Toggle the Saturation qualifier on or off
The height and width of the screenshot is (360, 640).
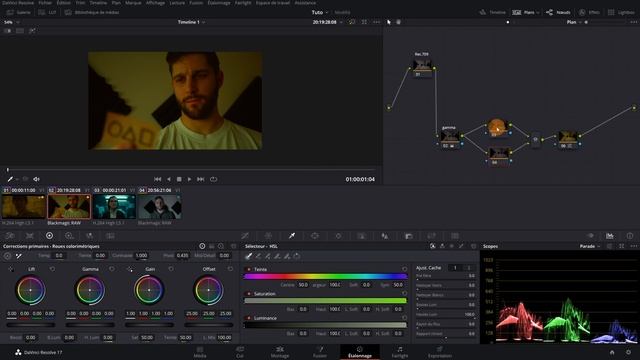[x=249, y=294]
